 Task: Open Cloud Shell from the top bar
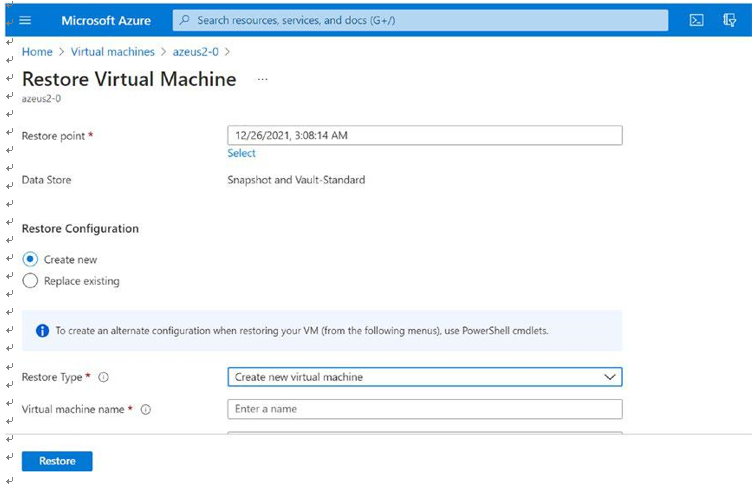[x=696, y=20]
